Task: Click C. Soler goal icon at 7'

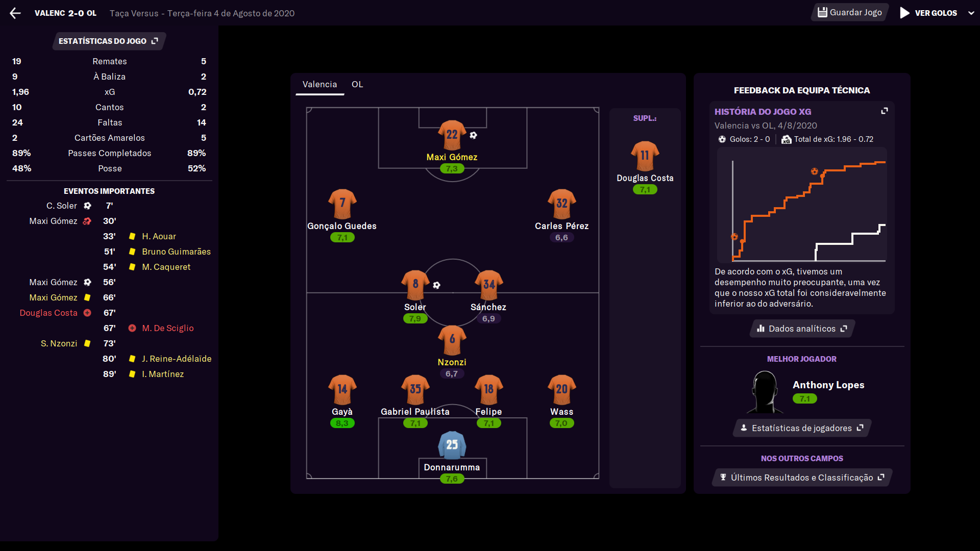Action: tap(88, 206)
